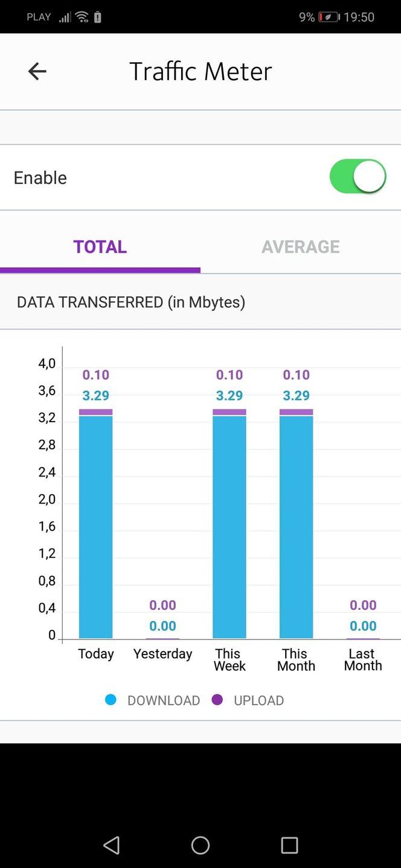This screenshot has height=868, width=401.
Task: Tap the purple UPLOAD legend dot
Action: pyautogui.click(x=217, y=700)
